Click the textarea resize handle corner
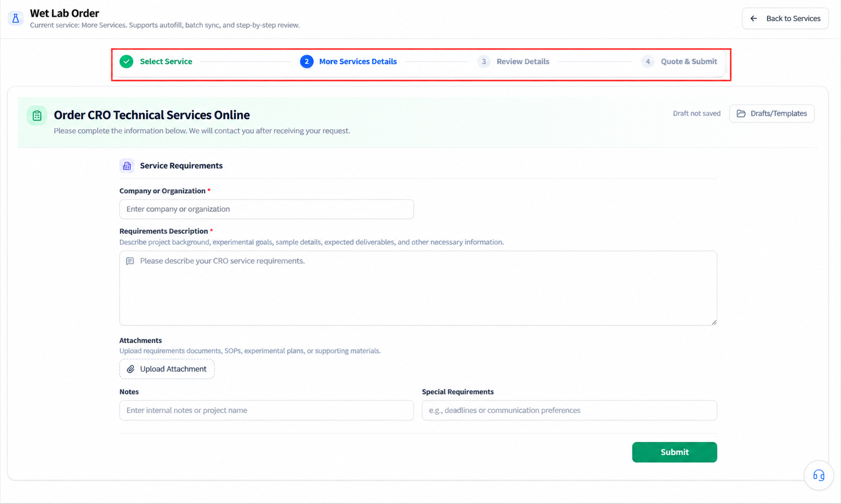 714,322
